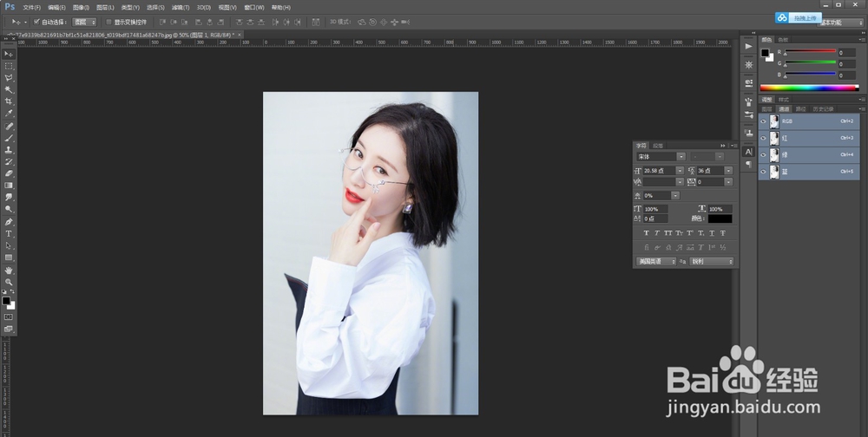Uncheck the 自动选择 checkbox

click(x=36, y=23)
